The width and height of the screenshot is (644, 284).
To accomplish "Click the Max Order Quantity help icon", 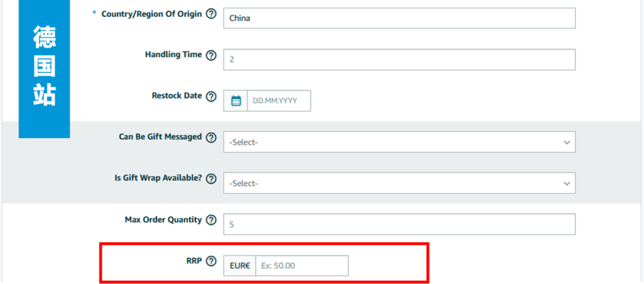I will 210,220.
